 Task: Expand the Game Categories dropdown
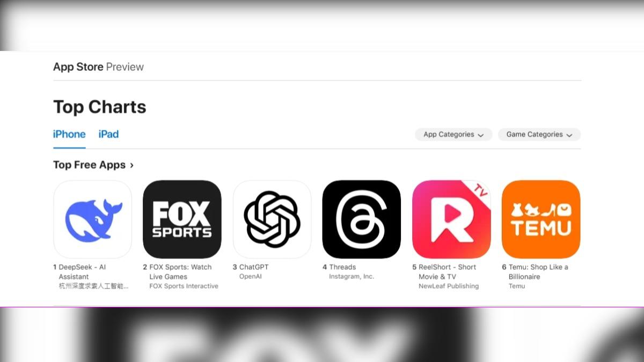[x=539, y=135]
